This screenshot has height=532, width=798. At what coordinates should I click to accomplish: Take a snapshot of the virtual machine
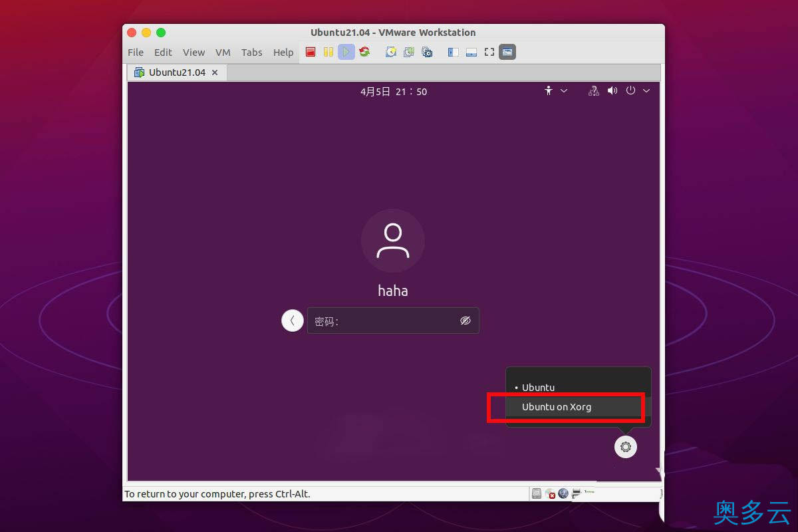(x=390, y=52)
